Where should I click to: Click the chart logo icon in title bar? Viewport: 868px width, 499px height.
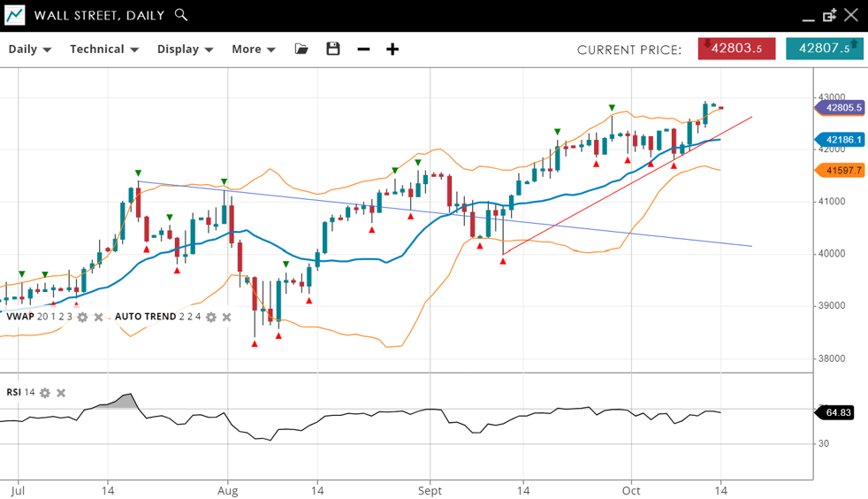point(15,15)
